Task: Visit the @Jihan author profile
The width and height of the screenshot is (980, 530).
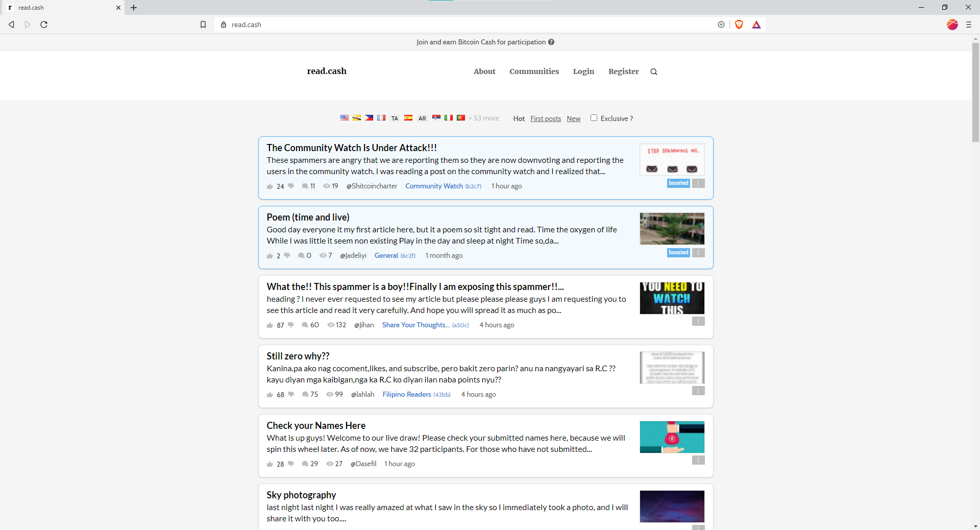Action: coord(364,325)
